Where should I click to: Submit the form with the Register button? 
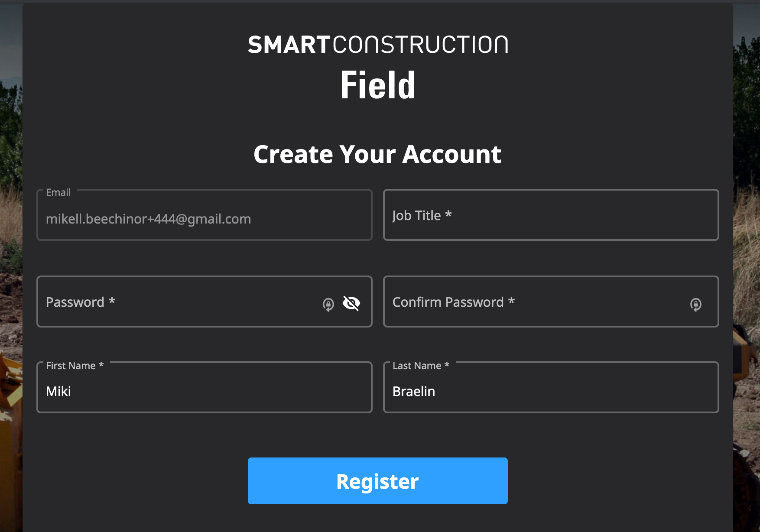378,481
